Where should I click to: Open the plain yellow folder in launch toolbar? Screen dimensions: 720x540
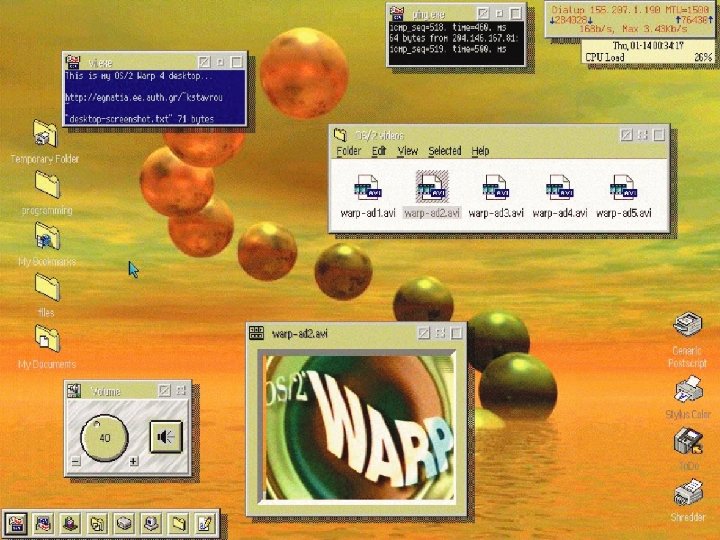178,523
